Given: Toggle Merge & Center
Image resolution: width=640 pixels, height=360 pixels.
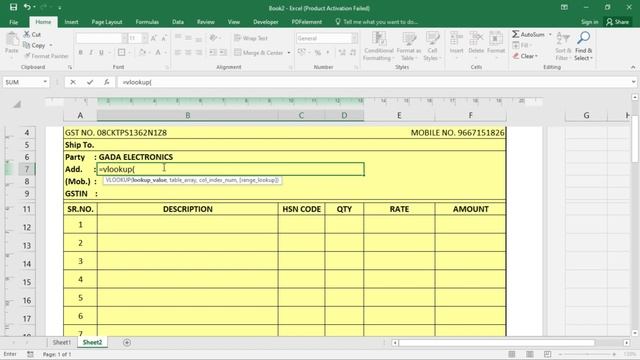Looking at the screenshot, I should point(259,53).
